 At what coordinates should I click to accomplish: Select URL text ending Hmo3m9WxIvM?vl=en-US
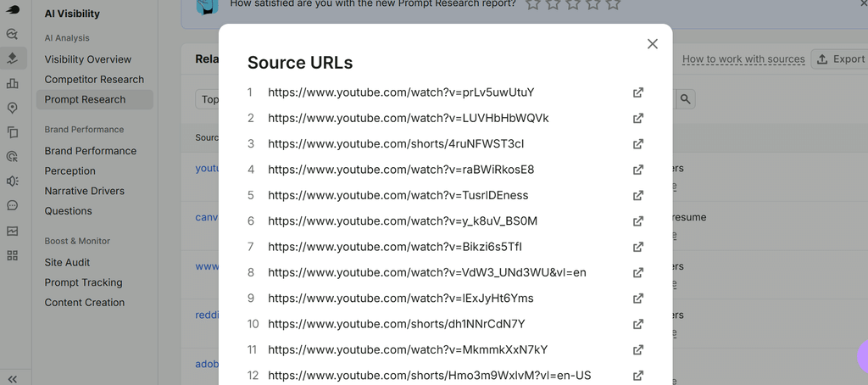click(x=430, y=375)
